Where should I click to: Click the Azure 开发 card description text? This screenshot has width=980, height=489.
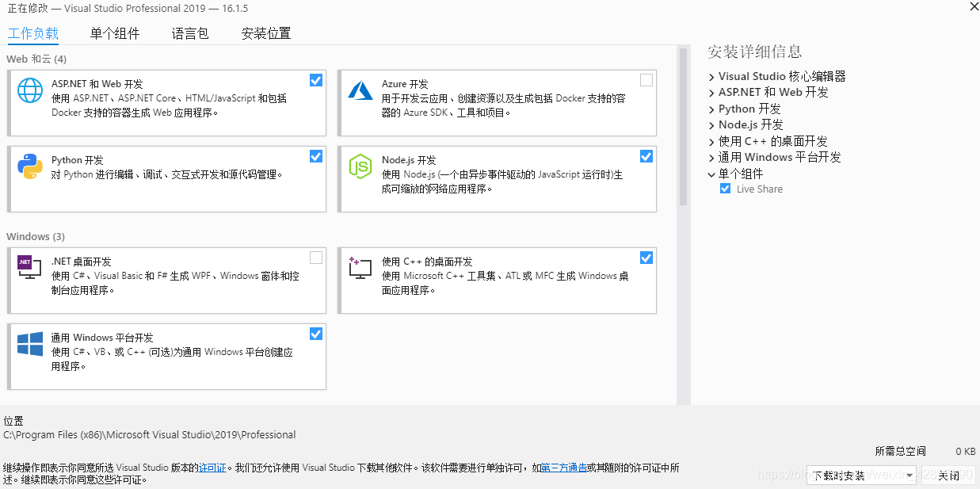(504, 105)
